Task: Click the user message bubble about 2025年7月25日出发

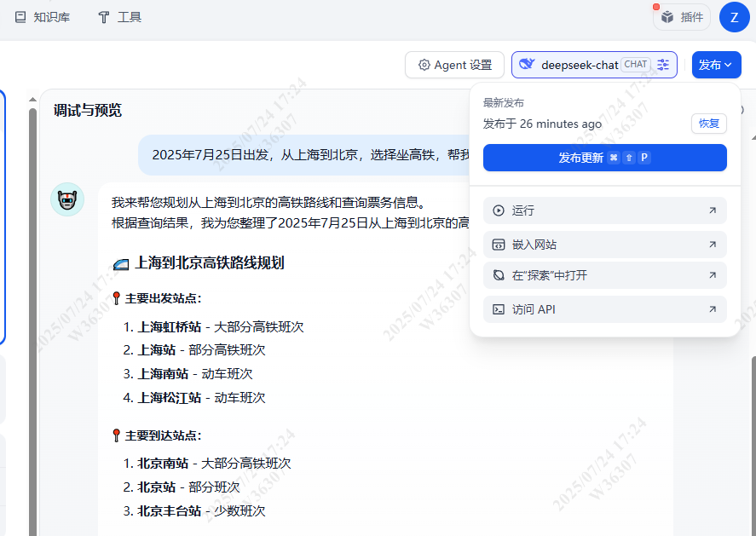Action: 307,154
